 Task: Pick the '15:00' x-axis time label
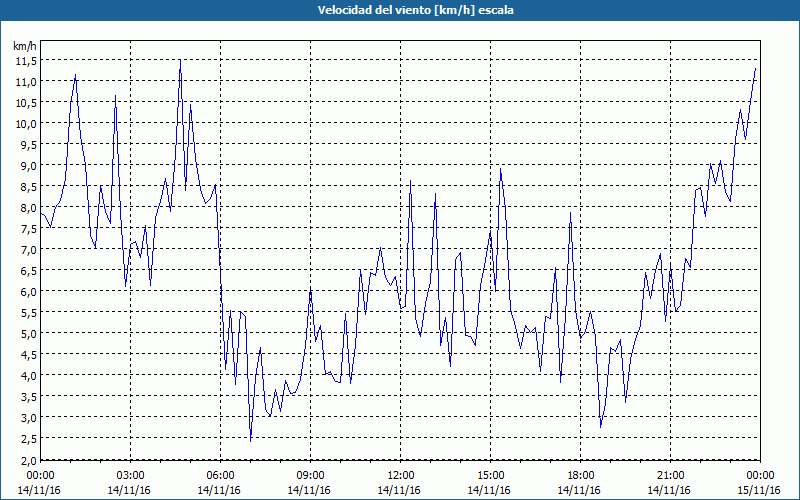tap(490, 476)
